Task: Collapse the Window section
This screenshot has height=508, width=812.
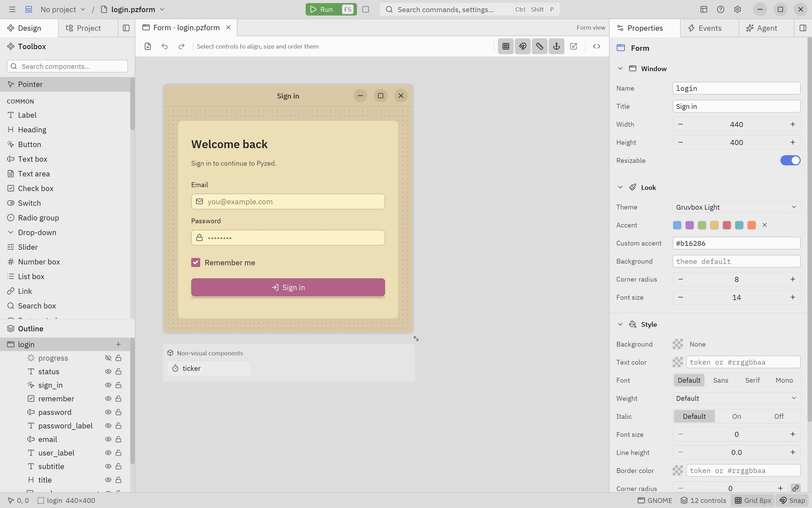Action: click(620, 69)
